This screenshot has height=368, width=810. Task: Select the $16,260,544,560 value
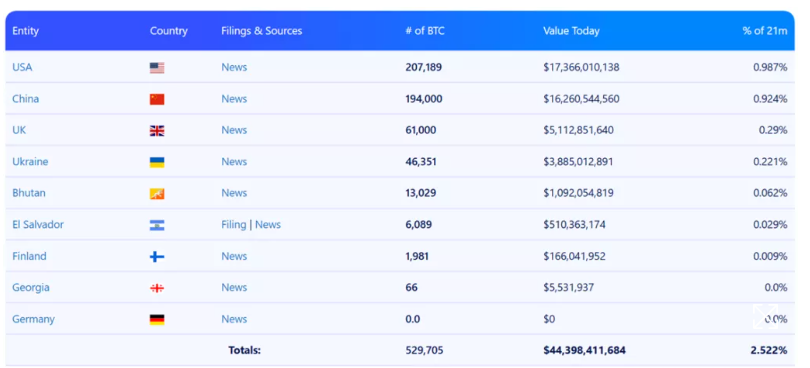[x=581, y=99]
